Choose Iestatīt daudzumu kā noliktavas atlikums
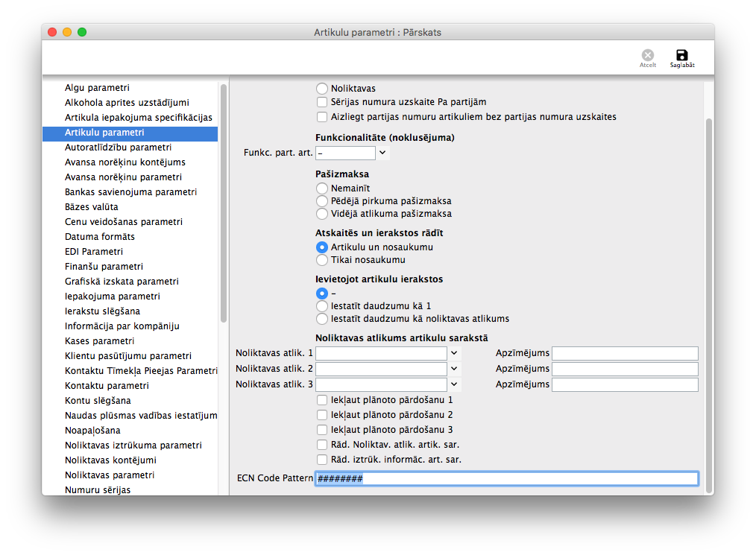 pyautogui.click(x=322, y=318)
